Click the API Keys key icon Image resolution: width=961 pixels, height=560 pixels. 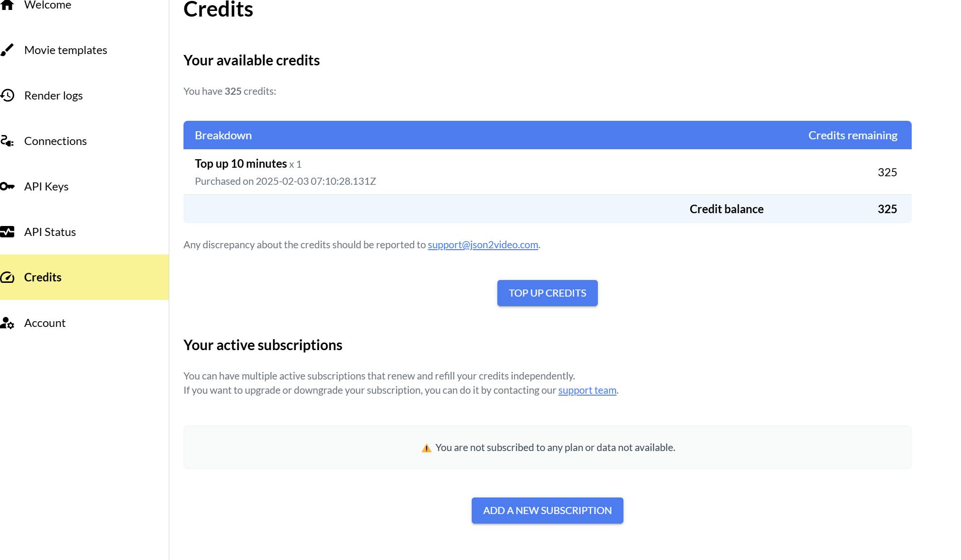tap(7, 186)
